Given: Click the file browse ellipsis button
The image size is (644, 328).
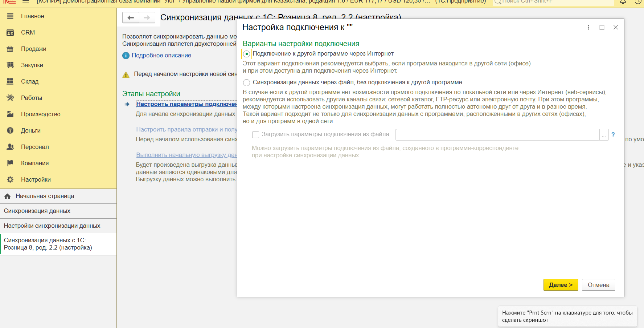Looking at the screenshot, I should (604, 135).
